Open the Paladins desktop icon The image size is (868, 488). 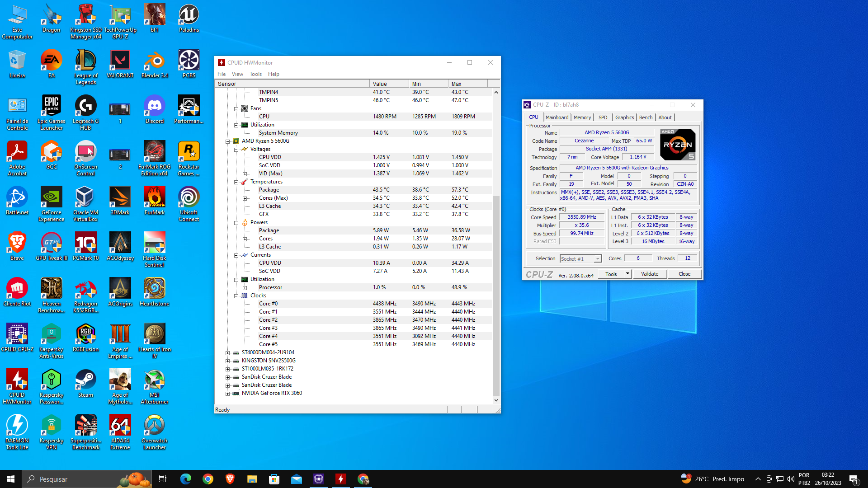pos(189,19)
